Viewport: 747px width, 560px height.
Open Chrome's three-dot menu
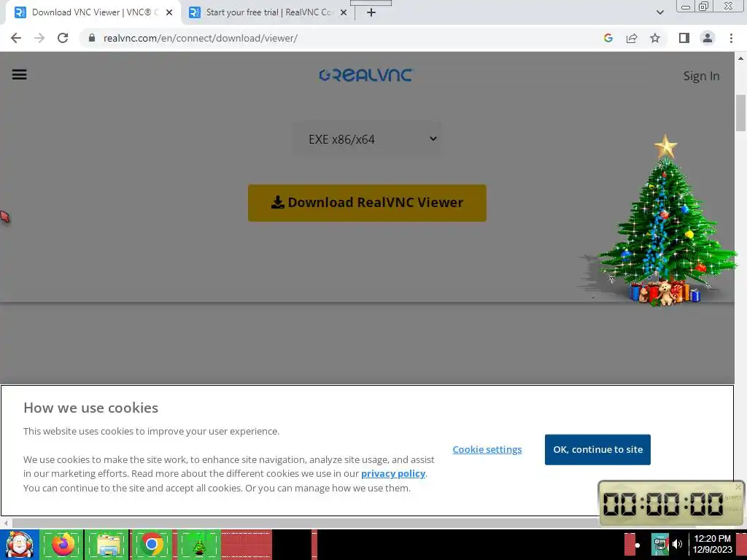(x=731, y=38)
